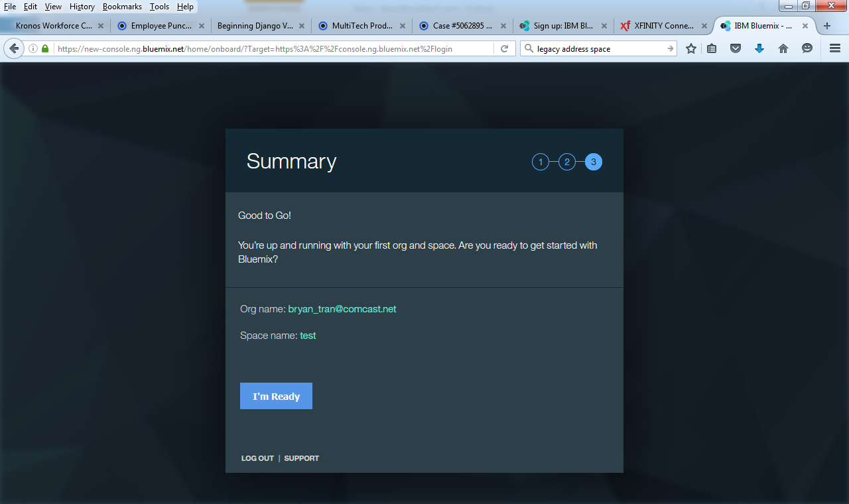Open the smiley face Hello icon

coord(807,48)
